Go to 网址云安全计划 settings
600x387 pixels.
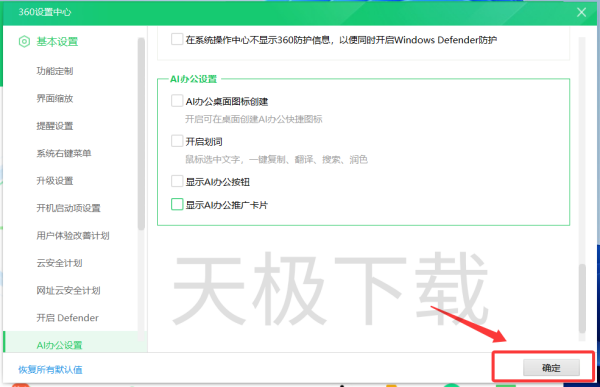point(68,291)
